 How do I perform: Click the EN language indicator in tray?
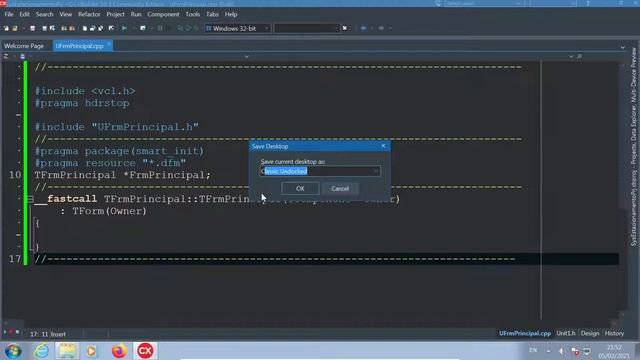(x=533, y=351)
